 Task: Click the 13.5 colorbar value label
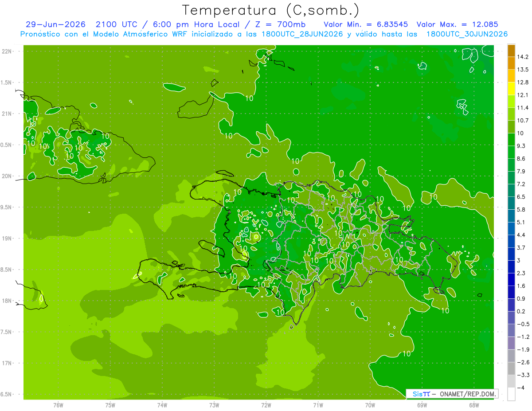(523, 70)
